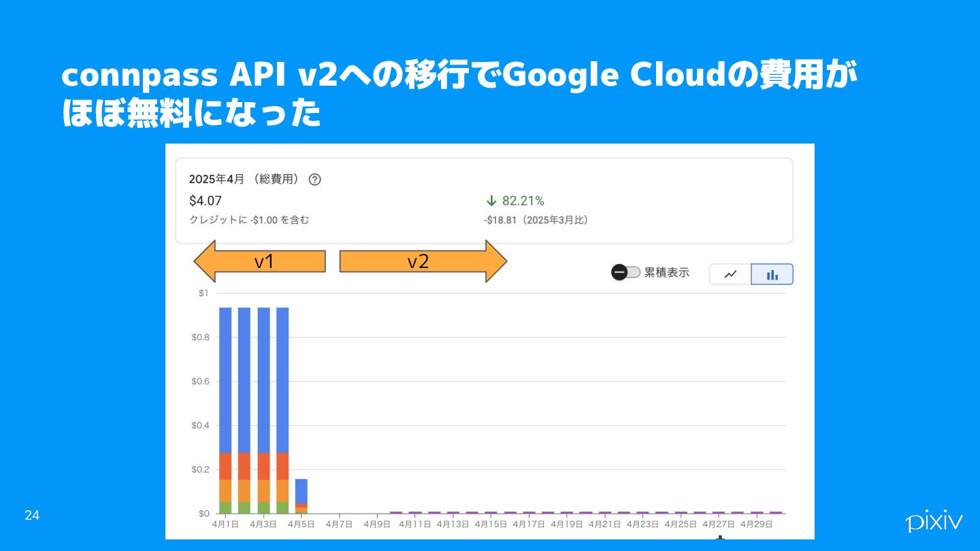Click the green segment of the 4月1日 bar
This screenshot has height=551, width=980.
click(225, 507)
